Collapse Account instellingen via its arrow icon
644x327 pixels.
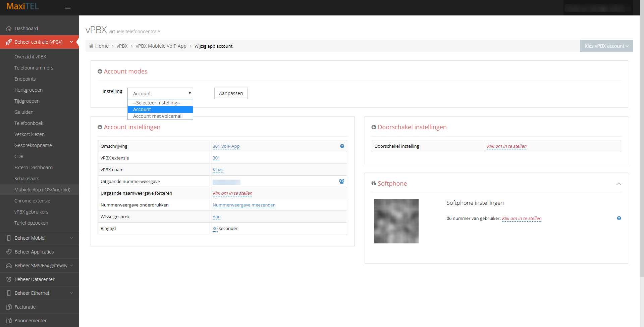[100, 127]
